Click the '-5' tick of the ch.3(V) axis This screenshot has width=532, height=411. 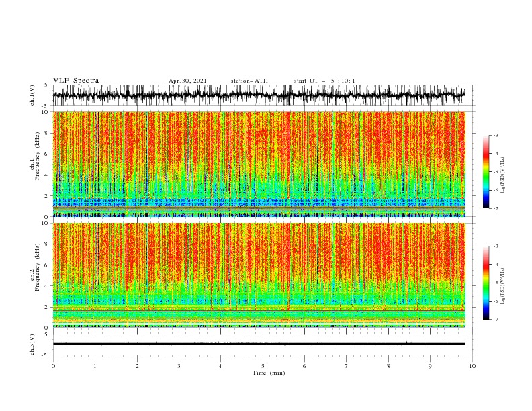45,355
